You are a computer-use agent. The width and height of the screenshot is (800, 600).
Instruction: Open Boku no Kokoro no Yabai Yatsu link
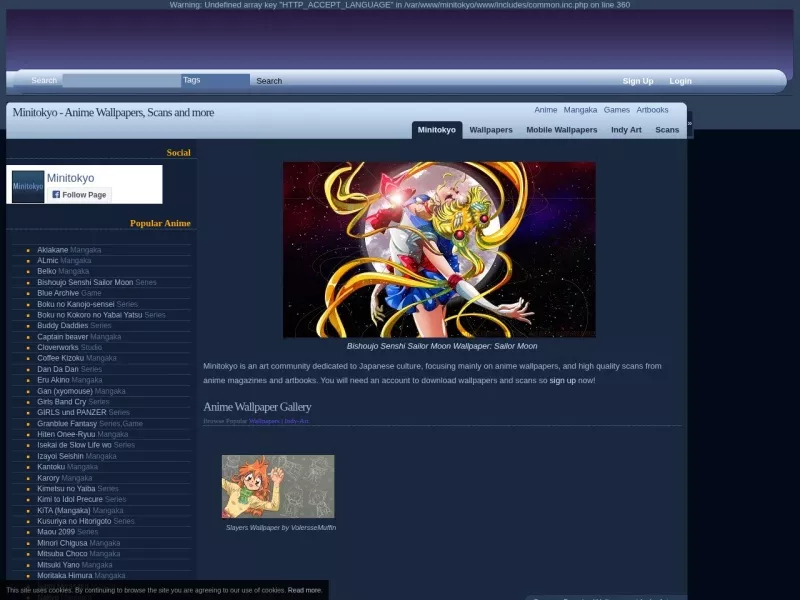pyautogui.click(x=90, y=315)
